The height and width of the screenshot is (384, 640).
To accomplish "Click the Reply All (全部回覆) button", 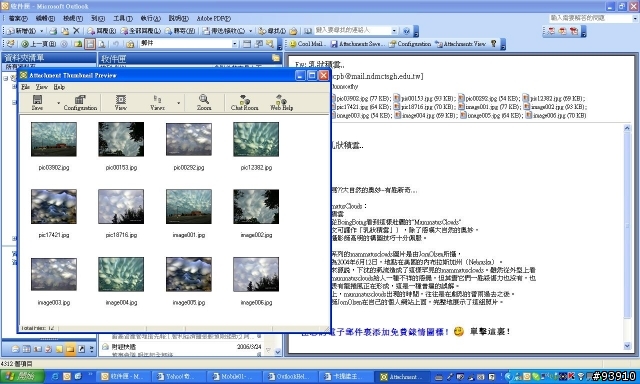I will point(140,31).
